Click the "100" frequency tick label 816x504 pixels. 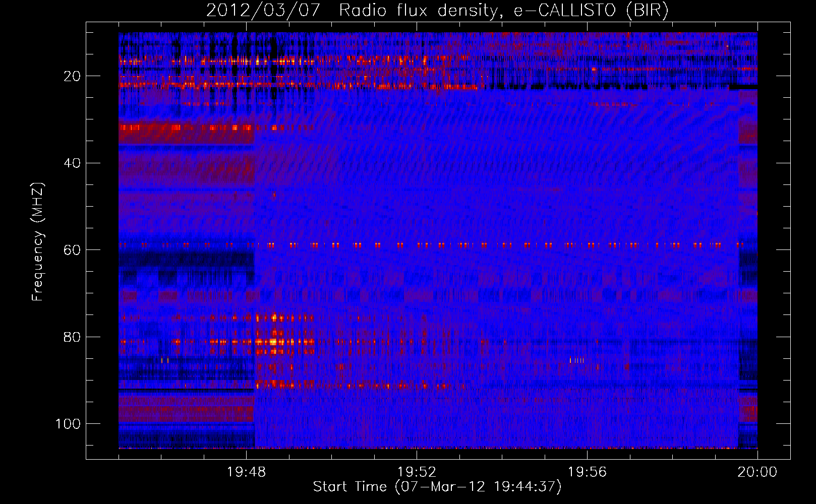[68, 424]
